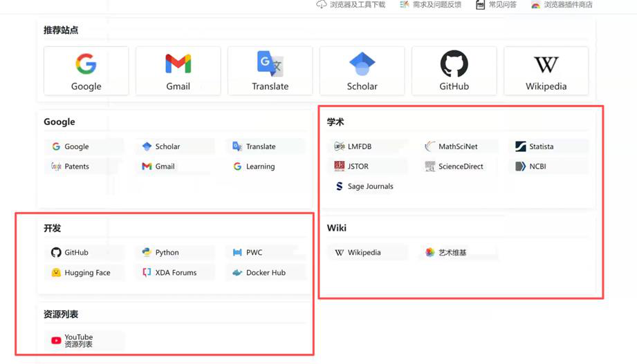Open the ScienceDirect link
This screenshot has width=637, height=364.
[459, 166]
